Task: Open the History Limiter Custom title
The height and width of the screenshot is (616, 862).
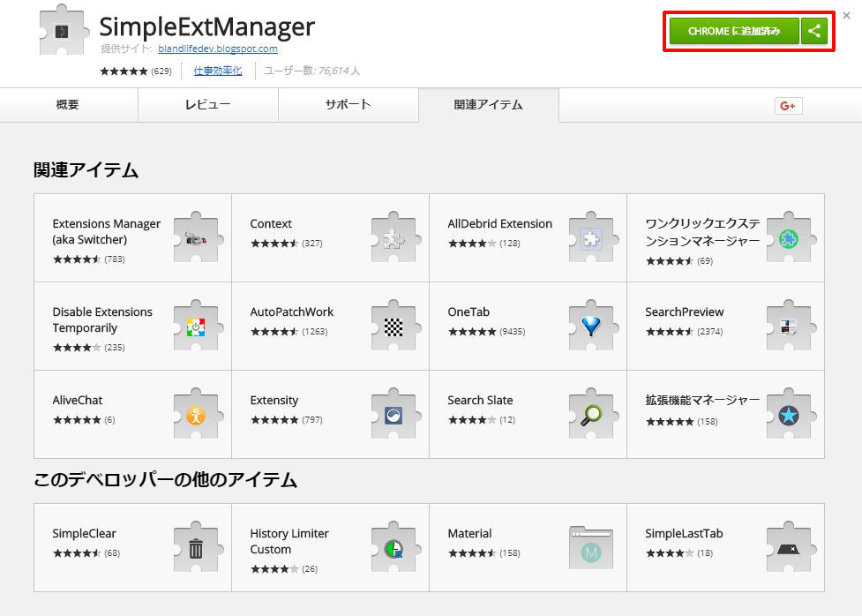Action: (289, 541)
